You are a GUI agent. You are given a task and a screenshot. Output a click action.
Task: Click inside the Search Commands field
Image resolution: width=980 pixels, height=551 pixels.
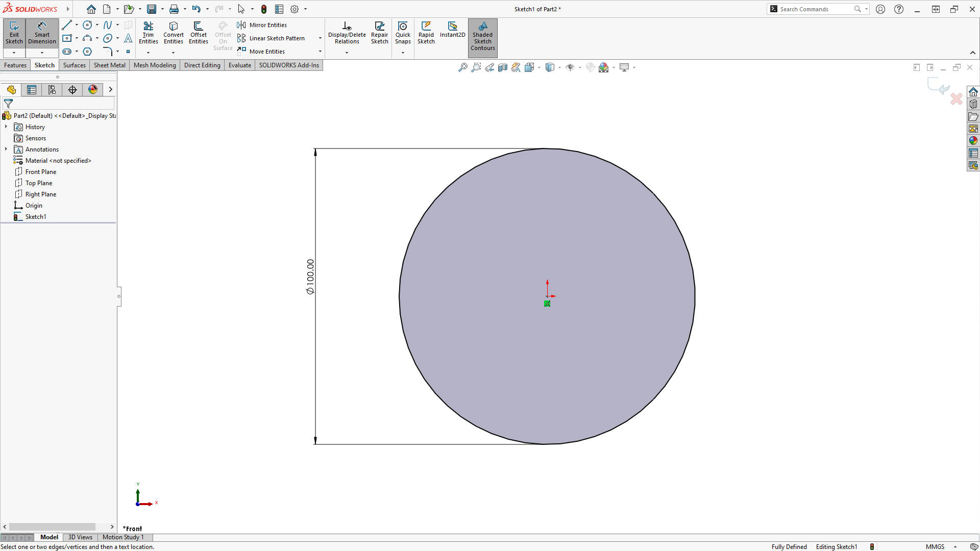(x=812, y=9)
